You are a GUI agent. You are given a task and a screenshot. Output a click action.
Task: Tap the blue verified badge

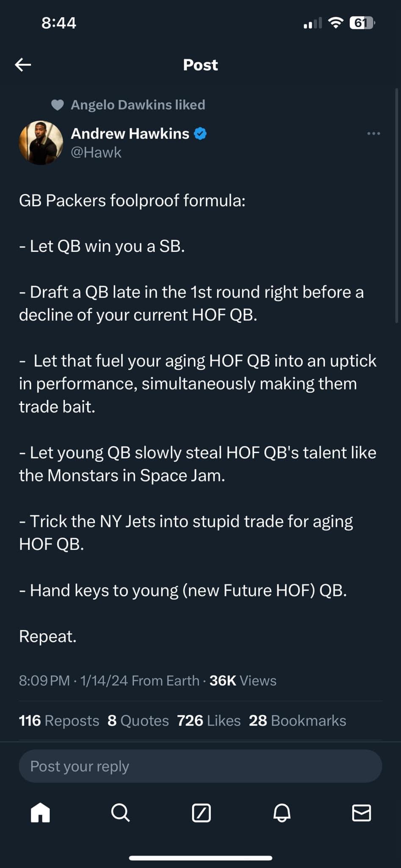[x=200, y=134]
